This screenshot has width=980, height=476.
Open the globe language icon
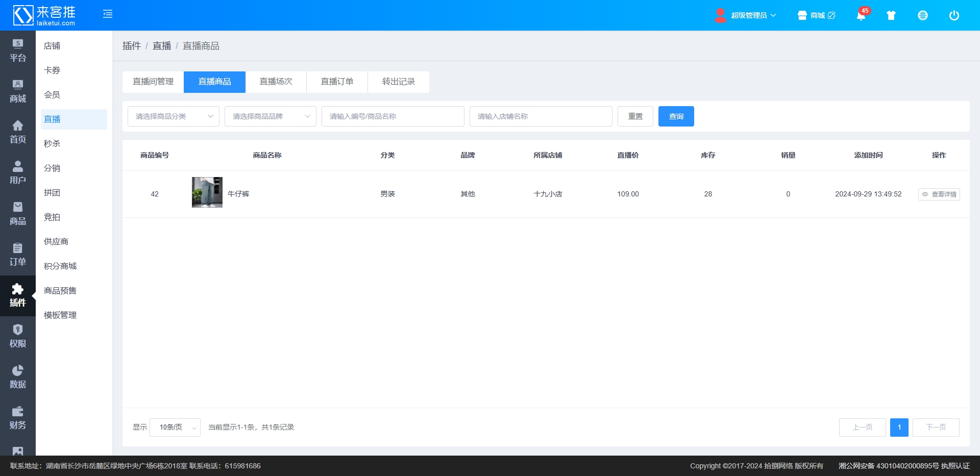pos(923,15)
